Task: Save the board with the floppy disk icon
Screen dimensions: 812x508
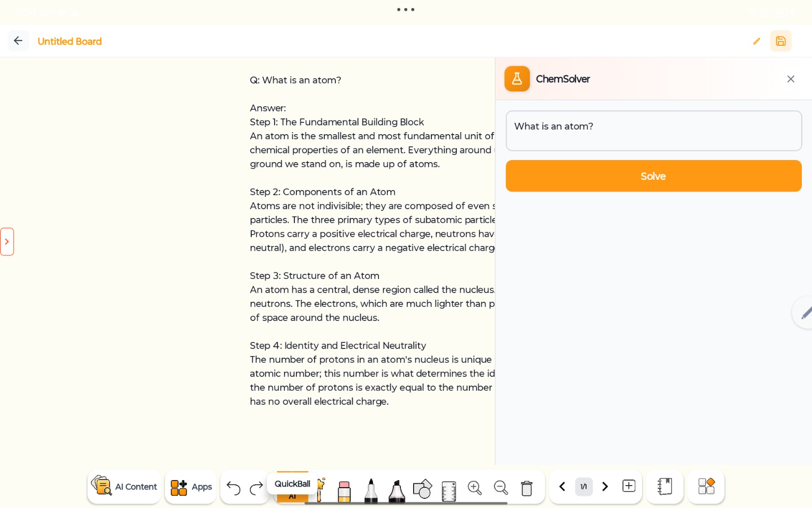Action: coord(781,41)
